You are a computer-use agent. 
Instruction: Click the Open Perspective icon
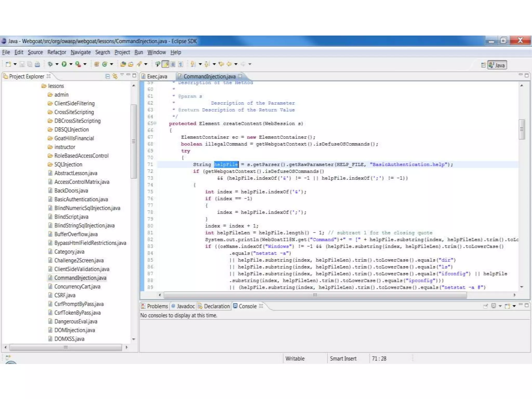point(483,65)
